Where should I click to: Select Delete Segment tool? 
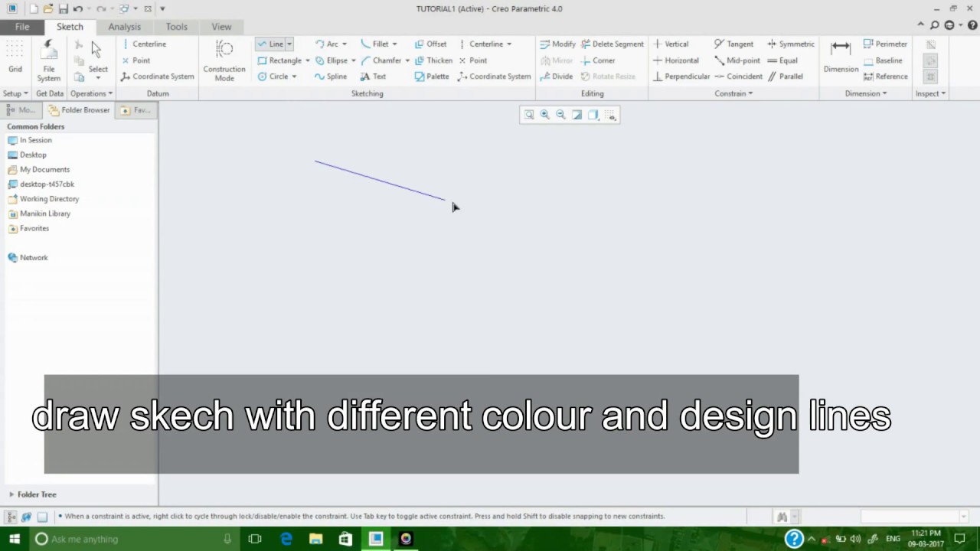[612, 44]
